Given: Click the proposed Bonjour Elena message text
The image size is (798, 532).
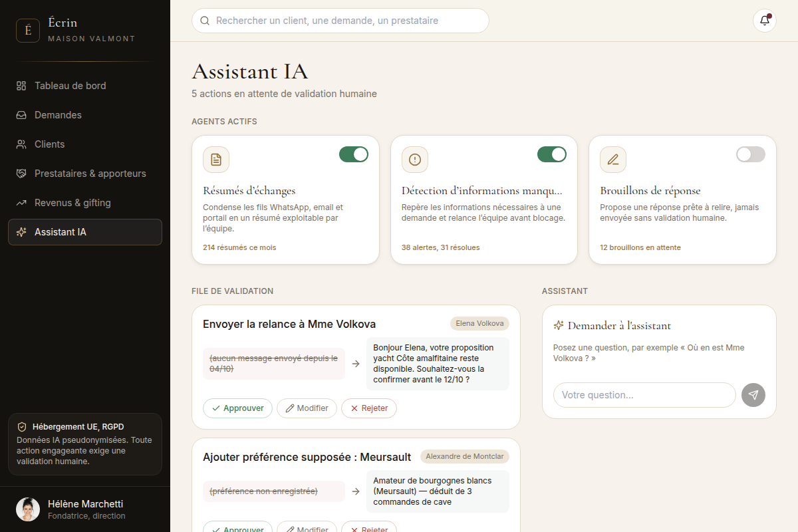Looking at the screenshot, I should [438, 364].
